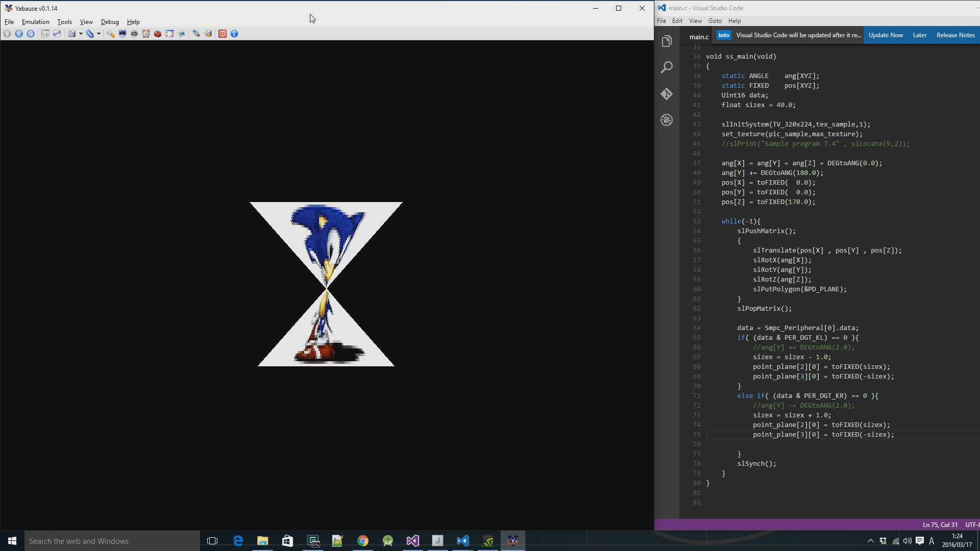Reset the emulator using the blue G icon
Screen dimensions: 980x551
click(x=31, y=34)
